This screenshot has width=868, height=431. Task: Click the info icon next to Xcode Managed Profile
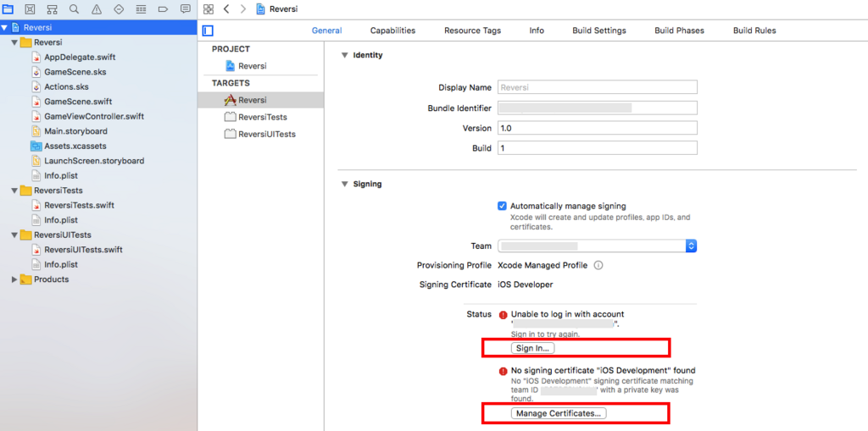(x=598, y=266)
